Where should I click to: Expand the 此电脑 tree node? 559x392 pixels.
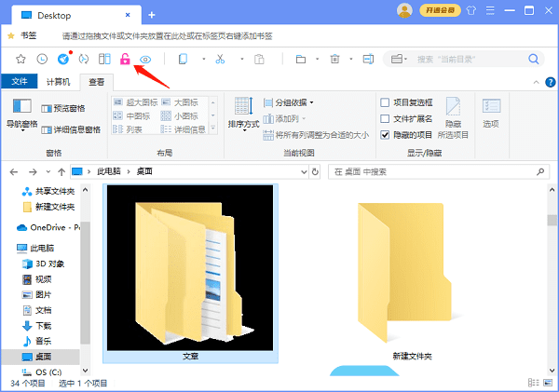coord(9,249)
